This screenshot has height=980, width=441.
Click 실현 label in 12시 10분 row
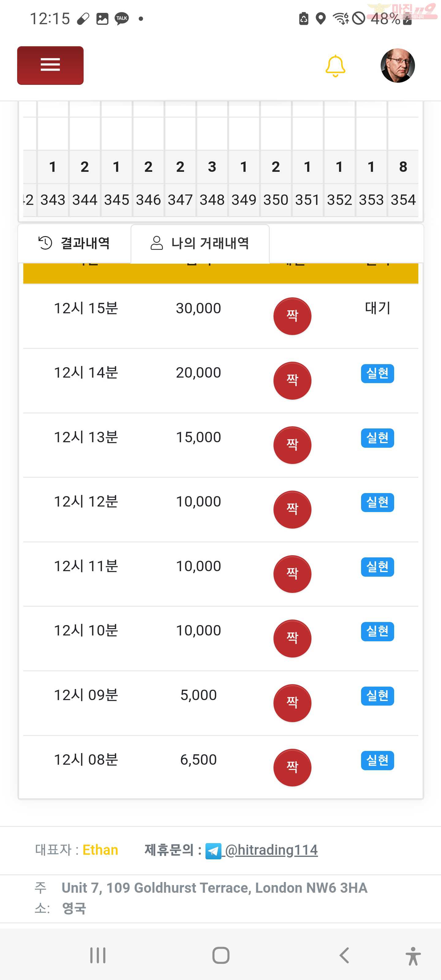[x=378, y=631]
